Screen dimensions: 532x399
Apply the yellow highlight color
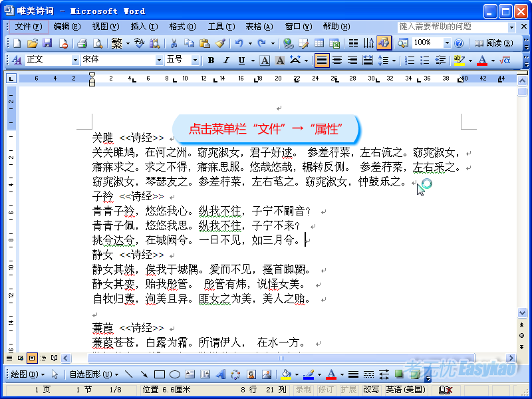pyautogui.click(x=459, y=61)
